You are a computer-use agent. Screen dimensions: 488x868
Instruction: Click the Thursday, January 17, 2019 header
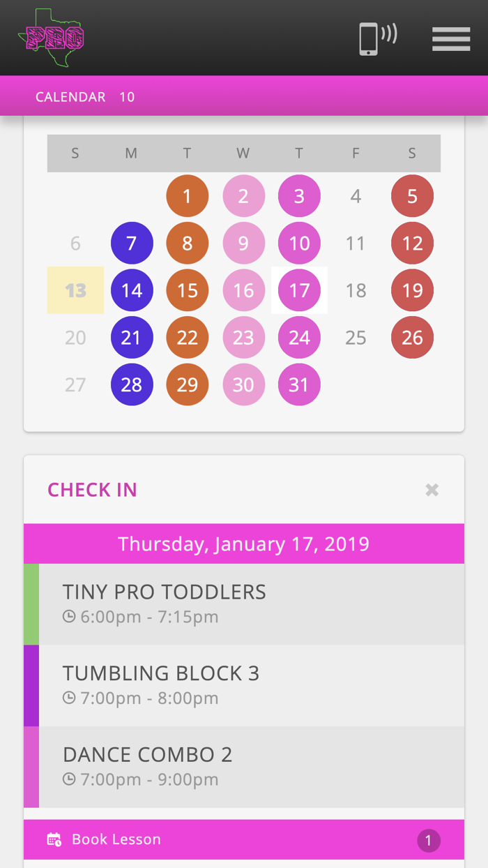click(x=243, y=543)
